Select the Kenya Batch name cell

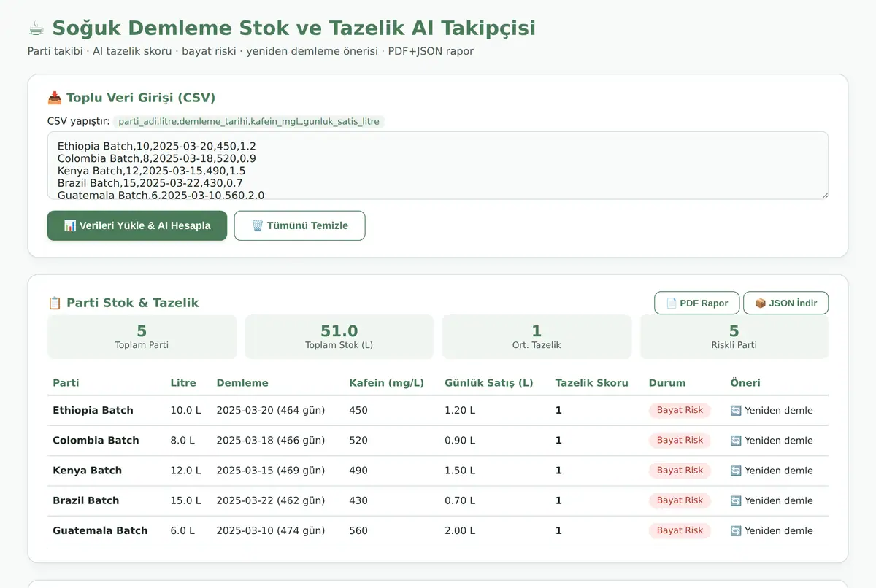(87, 471)
